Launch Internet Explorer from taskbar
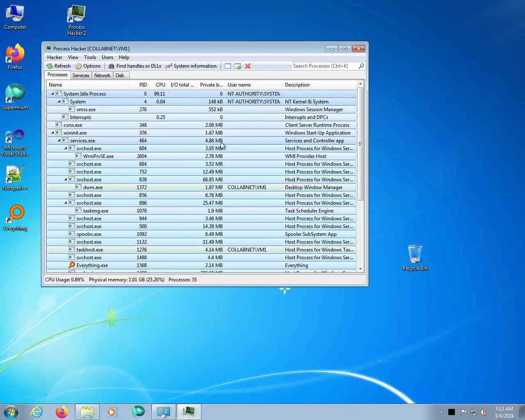 tap(37, 412)
